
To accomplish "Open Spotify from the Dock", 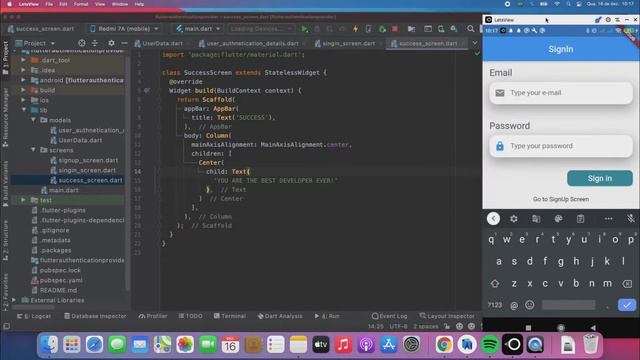I will coord(490,345).
